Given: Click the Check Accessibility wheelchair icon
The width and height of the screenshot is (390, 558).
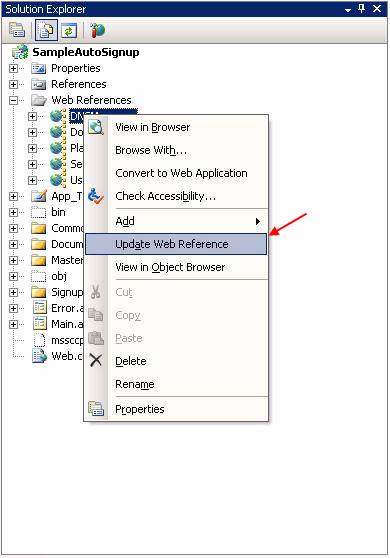Looking at the screenshot, I should (96, 196).
